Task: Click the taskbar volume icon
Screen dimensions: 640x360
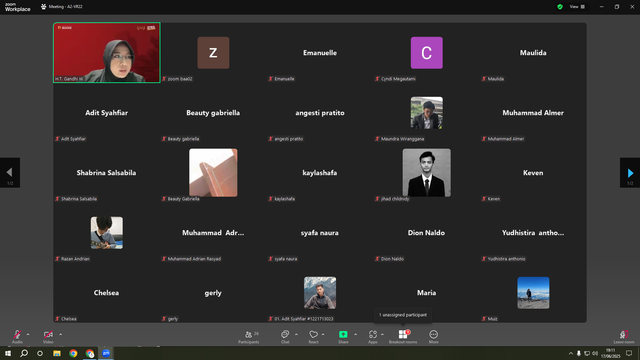Action: [595, 353]
